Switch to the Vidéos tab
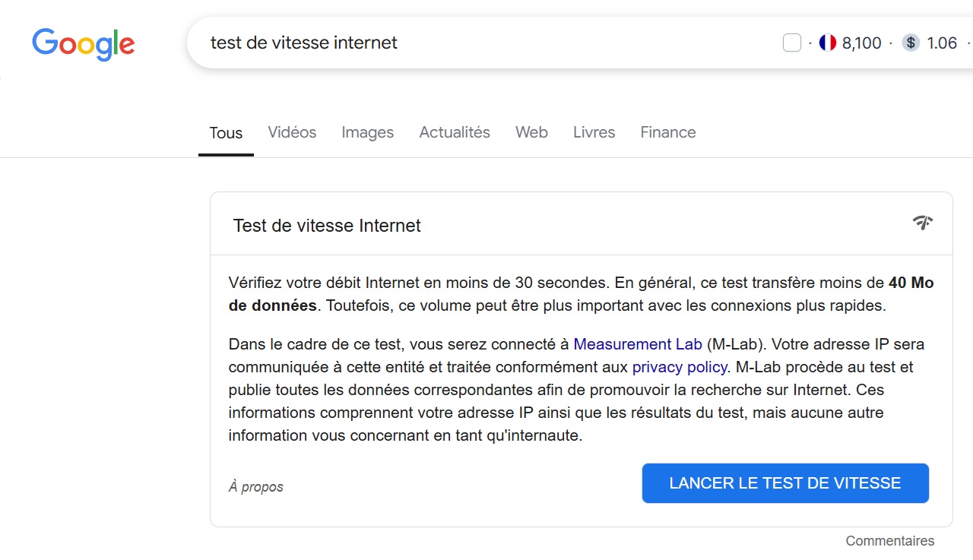 pos(292,132)
